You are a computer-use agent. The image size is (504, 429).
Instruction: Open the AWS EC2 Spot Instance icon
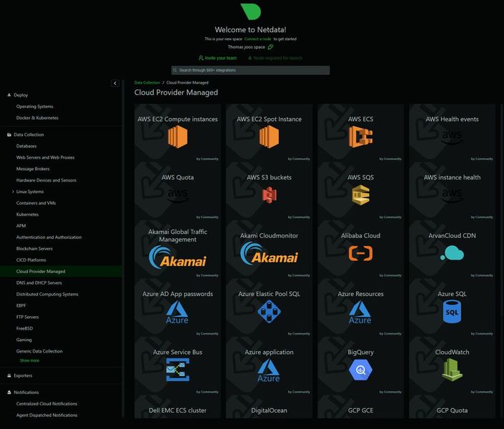[269, 137]
